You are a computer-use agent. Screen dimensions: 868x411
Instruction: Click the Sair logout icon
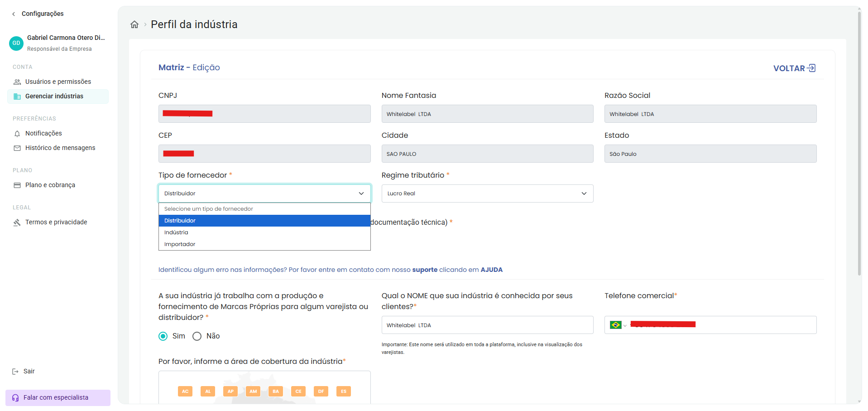(x=15, y=372)
